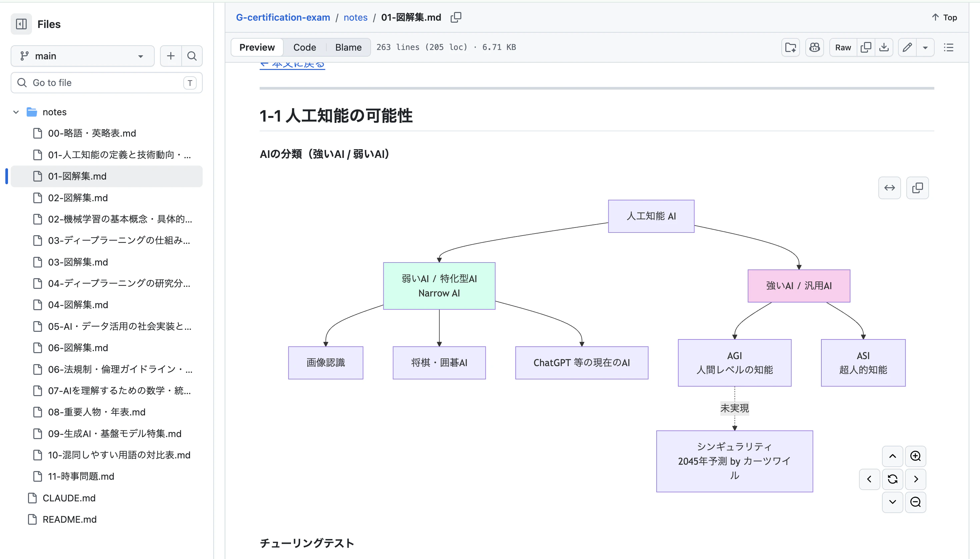Open 03-ディープラーニングの仕組み file
This screenshot has height=559, width=980.
click(106, 240)
